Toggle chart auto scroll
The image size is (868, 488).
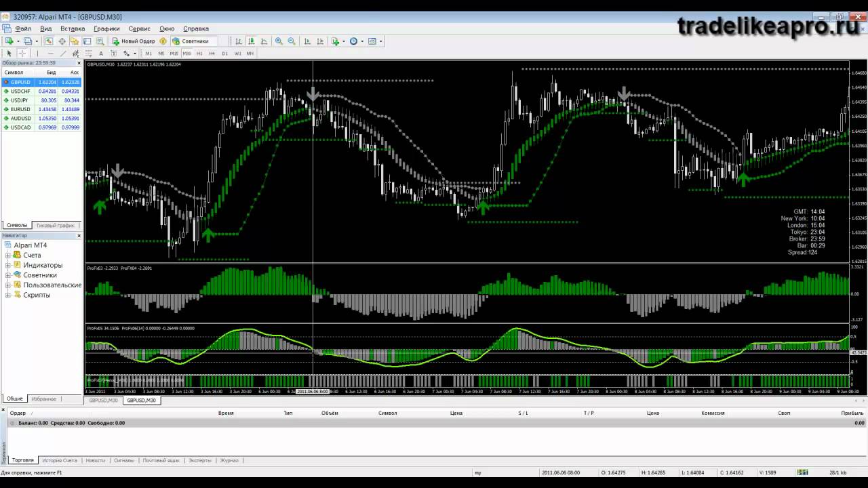click(307, 41)
